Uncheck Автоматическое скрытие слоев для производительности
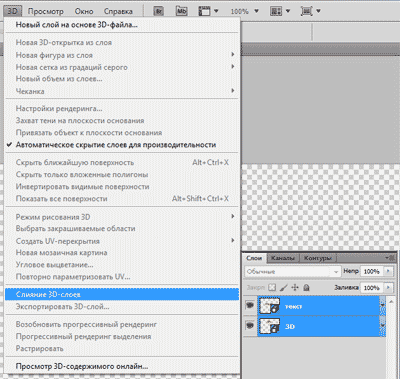 pos(116,145)
